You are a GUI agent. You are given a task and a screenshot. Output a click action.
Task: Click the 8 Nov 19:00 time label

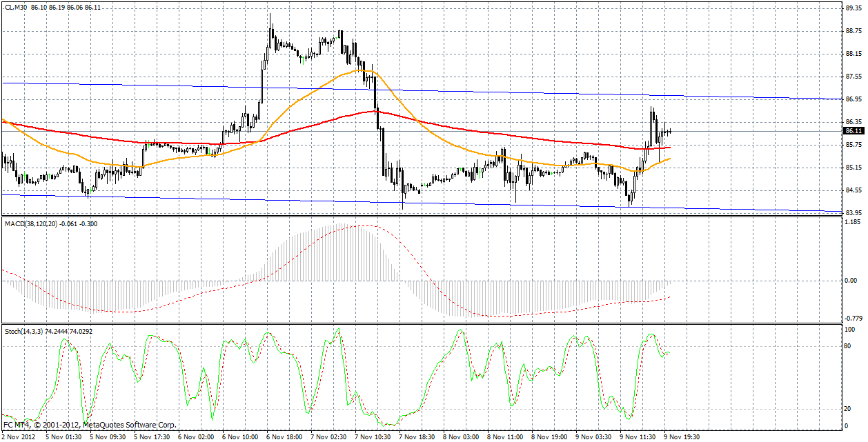549,437
